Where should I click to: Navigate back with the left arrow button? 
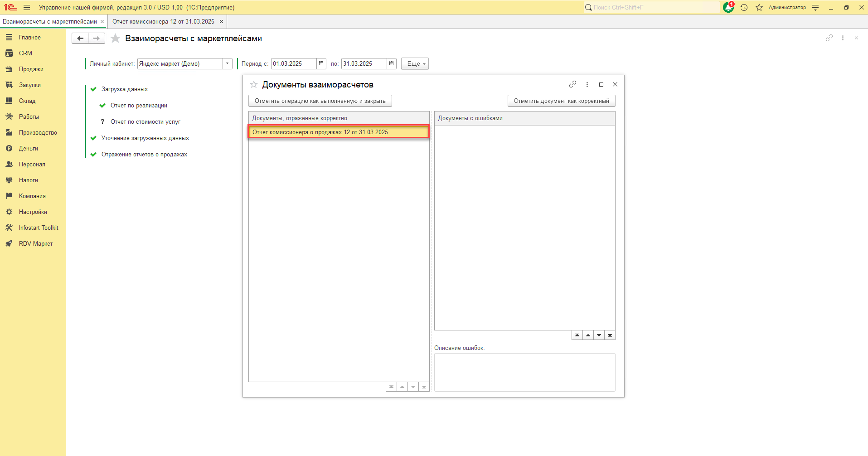click(x=80, y=39)
